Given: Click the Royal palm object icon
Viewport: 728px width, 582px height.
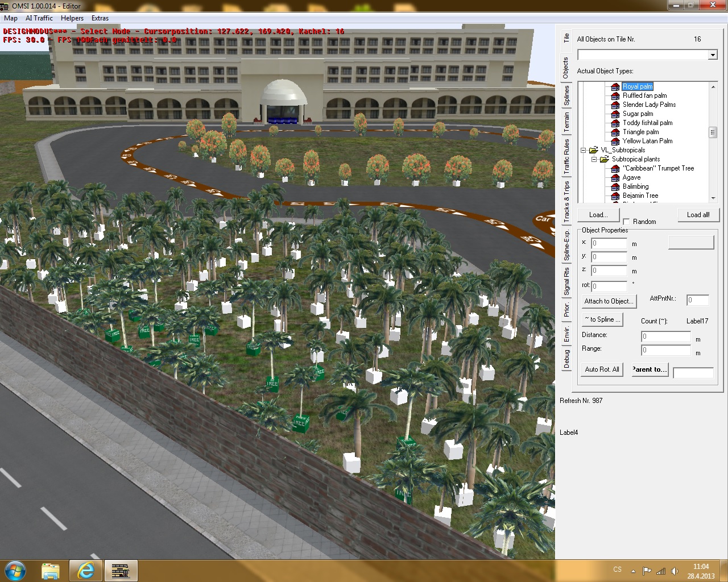Looking at the screenshot, I should [x=615, y=87].
